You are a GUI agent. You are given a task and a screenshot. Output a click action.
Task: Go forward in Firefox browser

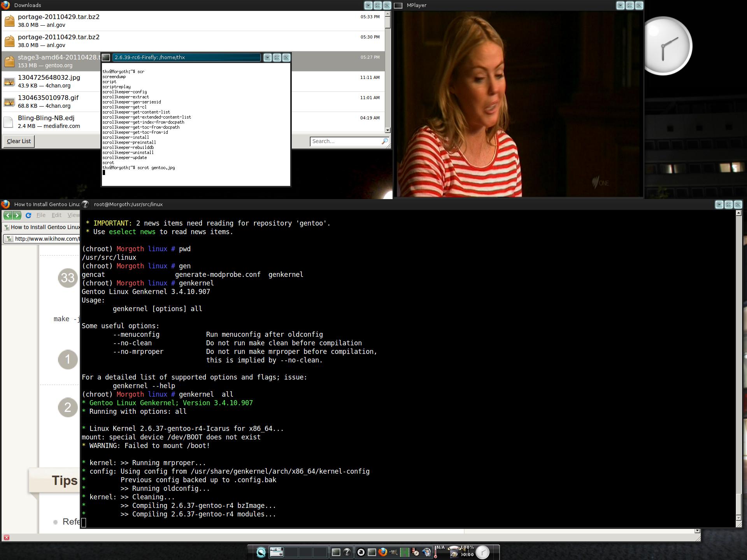point(17,215)
